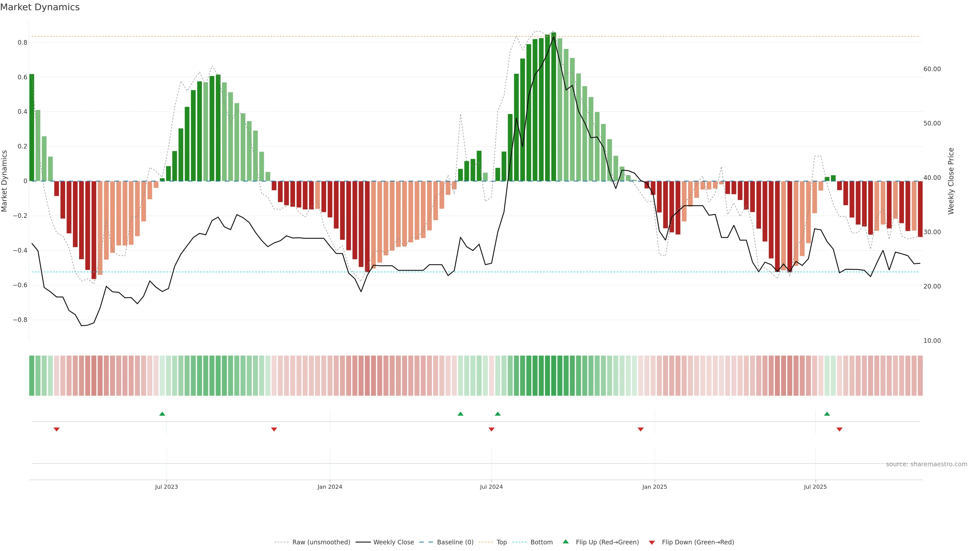Click the red flip-down marker before Jan 2025
Screen dimensions: 980x551
[x=640, y=429]
